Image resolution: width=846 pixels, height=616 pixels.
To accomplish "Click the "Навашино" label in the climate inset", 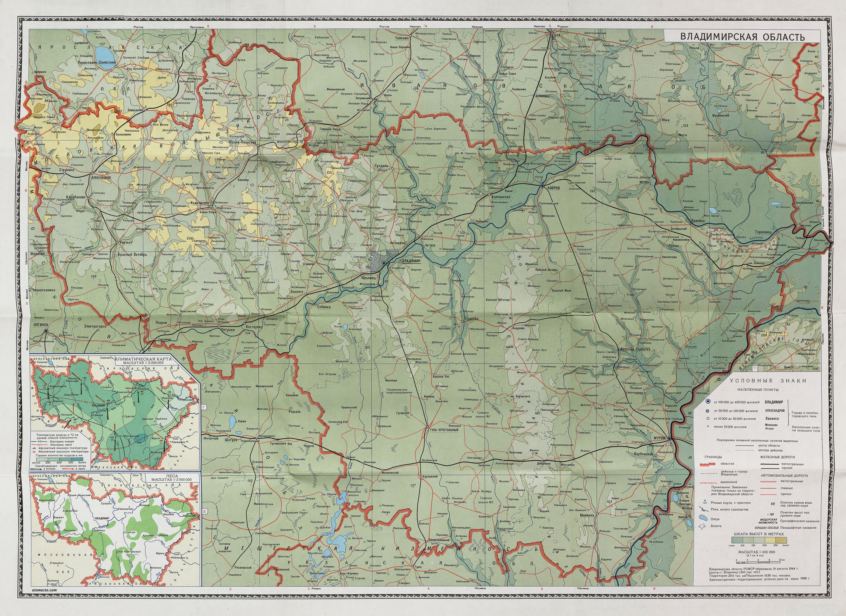I will 178,442.
